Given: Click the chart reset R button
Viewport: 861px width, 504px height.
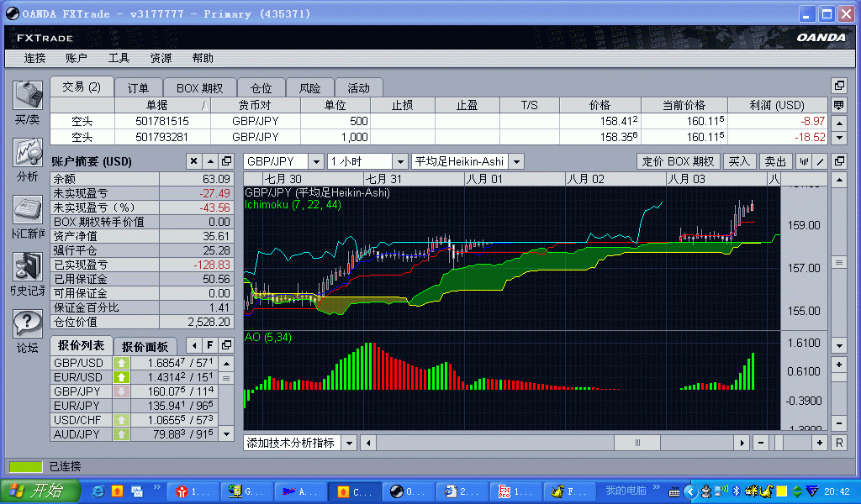Looking at the screenshot, I should tap(839, 443).
